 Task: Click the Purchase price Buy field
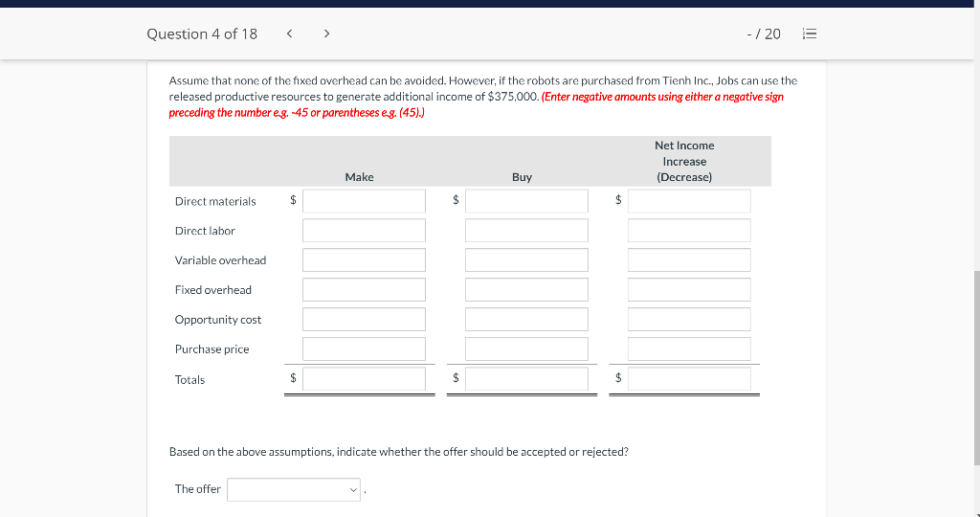click(x=526, y=348)
